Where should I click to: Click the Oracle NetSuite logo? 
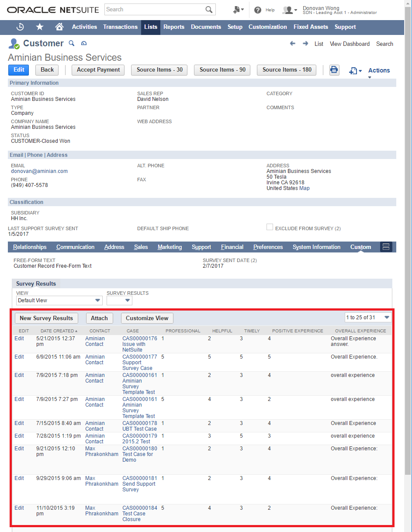(53, 10)
